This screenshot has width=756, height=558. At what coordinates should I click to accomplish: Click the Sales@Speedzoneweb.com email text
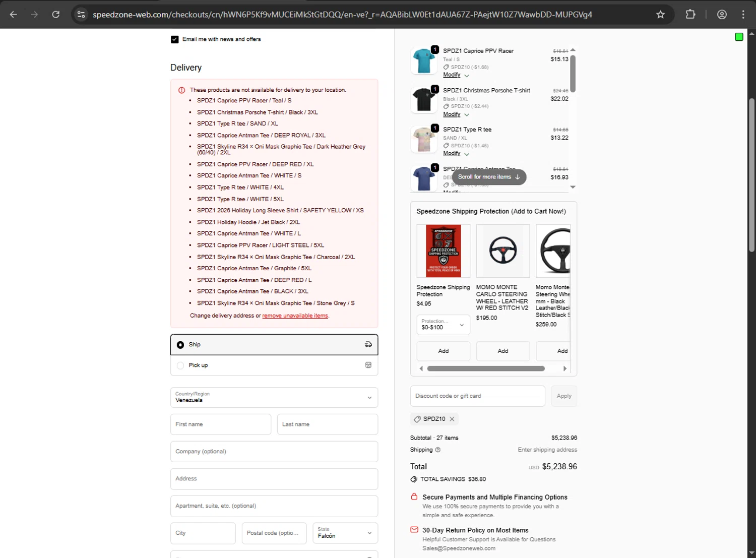(459, 548)
